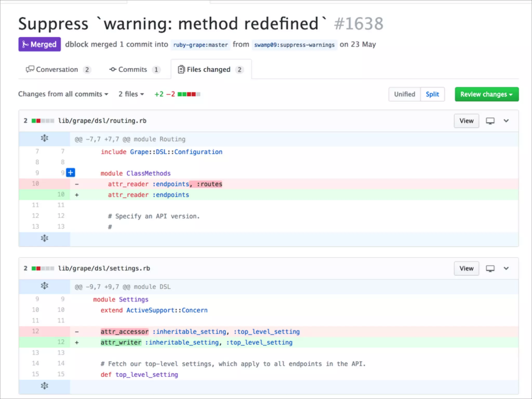The width and height of the screenshot is (532, 399).
Task: Click the diffstat color bar next to +2 −2
Action: [x=189, y=94]
